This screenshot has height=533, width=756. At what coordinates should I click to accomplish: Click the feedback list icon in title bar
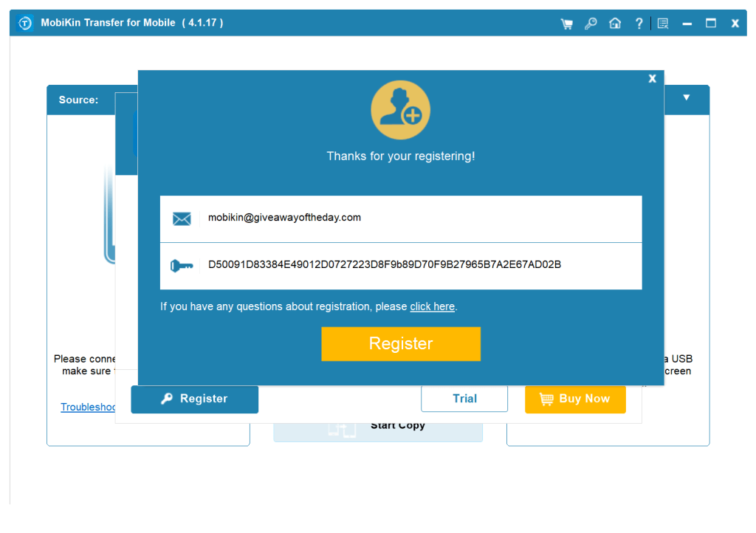(x=663, y=24)
